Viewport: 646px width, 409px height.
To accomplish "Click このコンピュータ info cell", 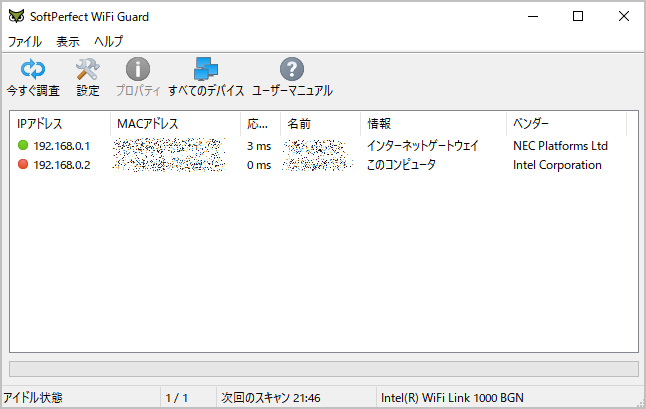I will click(401, 165).
